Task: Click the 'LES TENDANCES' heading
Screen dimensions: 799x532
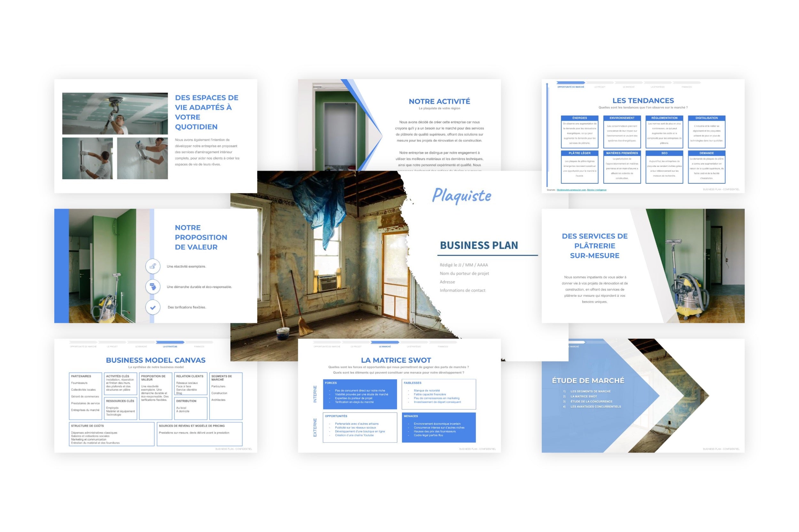Action: (643, 100)
